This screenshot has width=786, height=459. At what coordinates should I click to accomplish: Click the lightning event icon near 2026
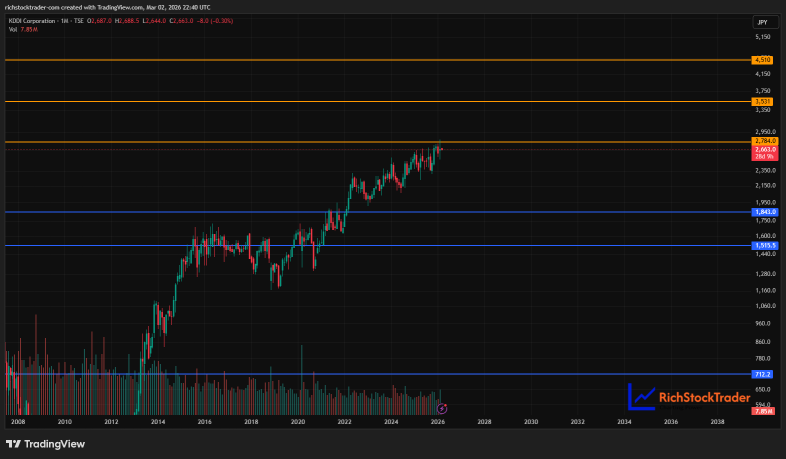[x=442, y=409]
